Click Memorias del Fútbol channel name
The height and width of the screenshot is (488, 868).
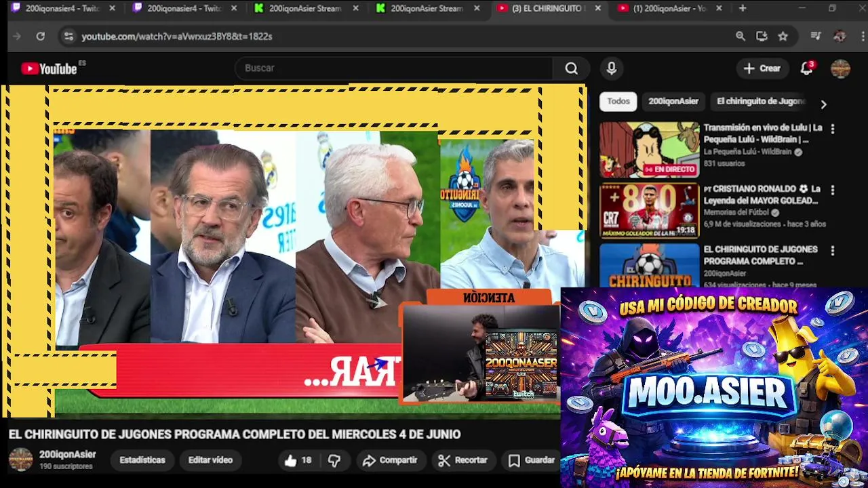(736, 213)
